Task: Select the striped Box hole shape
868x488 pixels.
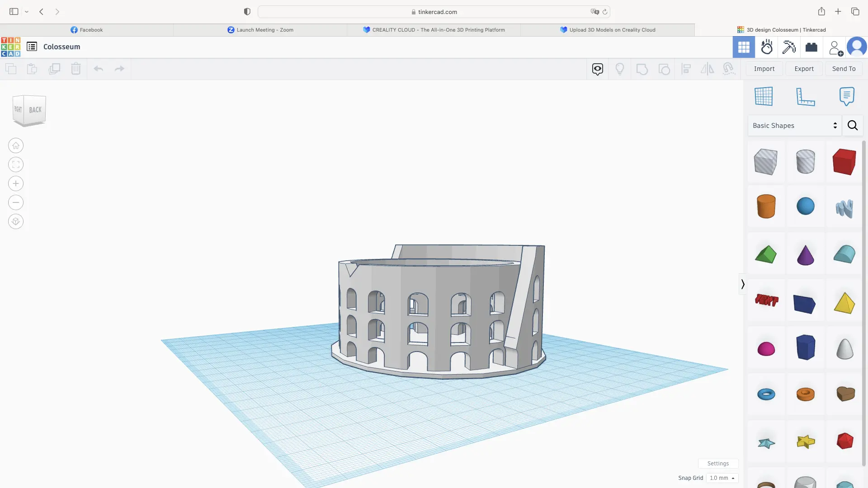Action: pos(766,161)
